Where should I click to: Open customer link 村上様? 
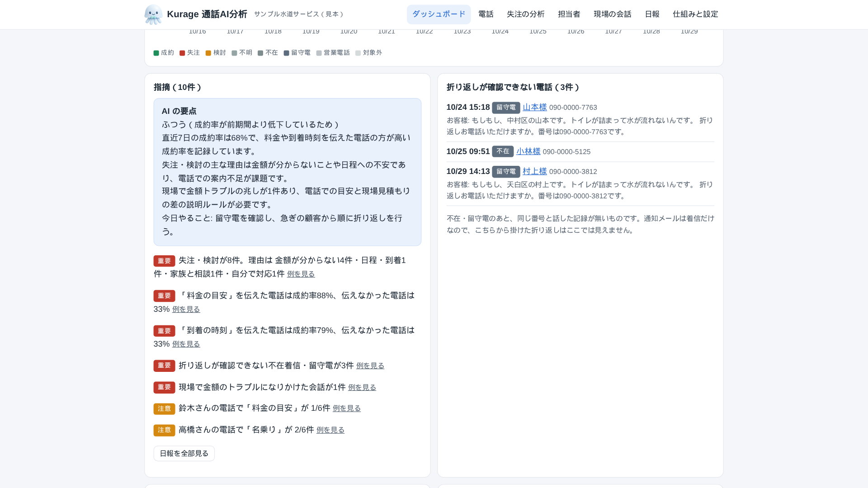tap(535, 172)
